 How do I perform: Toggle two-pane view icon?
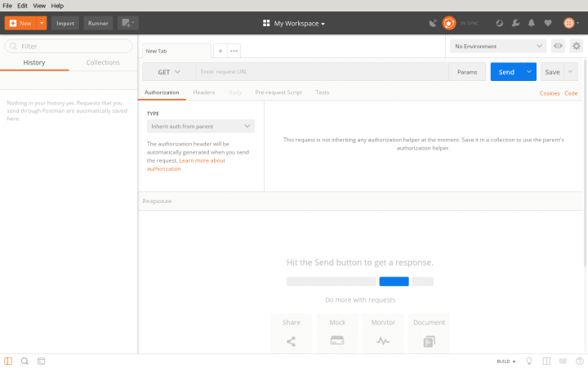pos(546,361)
